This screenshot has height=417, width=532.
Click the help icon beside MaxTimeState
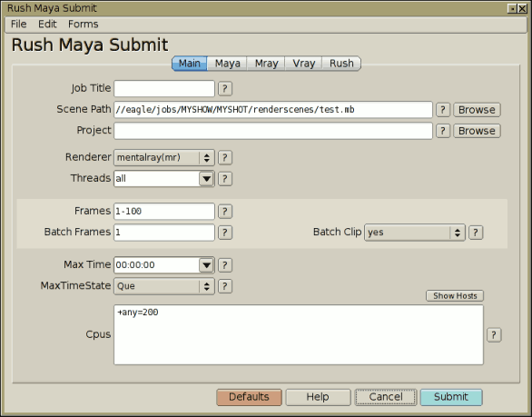[x=224, y=286]
